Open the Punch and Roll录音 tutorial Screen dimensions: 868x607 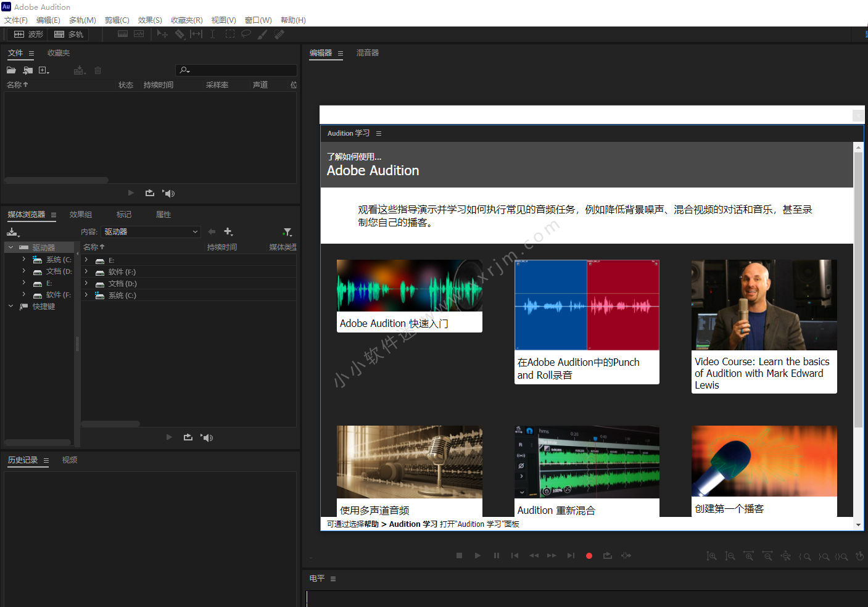coord(587,322)
